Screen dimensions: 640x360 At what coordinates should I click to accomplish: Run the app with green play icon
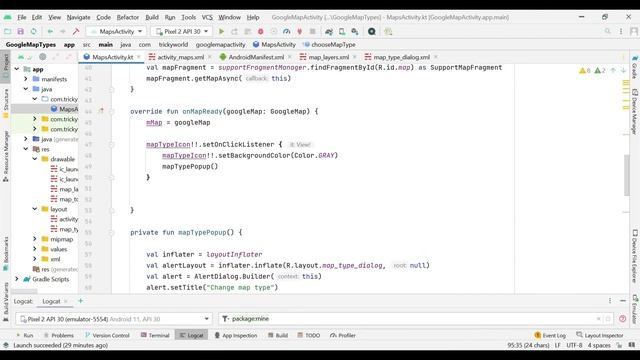pos(221,31)
